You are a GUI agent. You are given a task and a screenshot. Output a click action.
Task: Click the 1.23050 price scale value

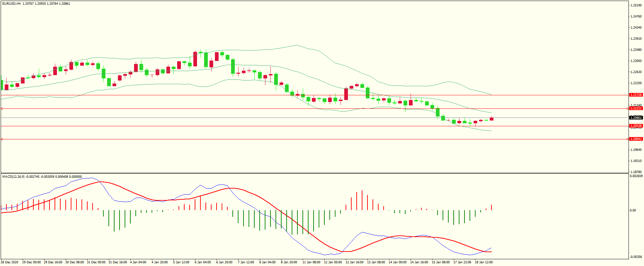pyautogui.click(x=636, y=61)
